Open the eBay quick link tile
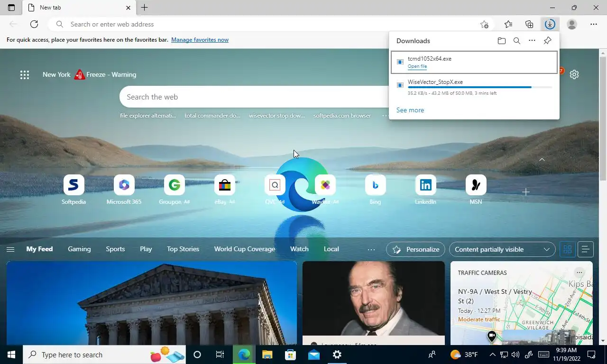 (x=225, y=190)
